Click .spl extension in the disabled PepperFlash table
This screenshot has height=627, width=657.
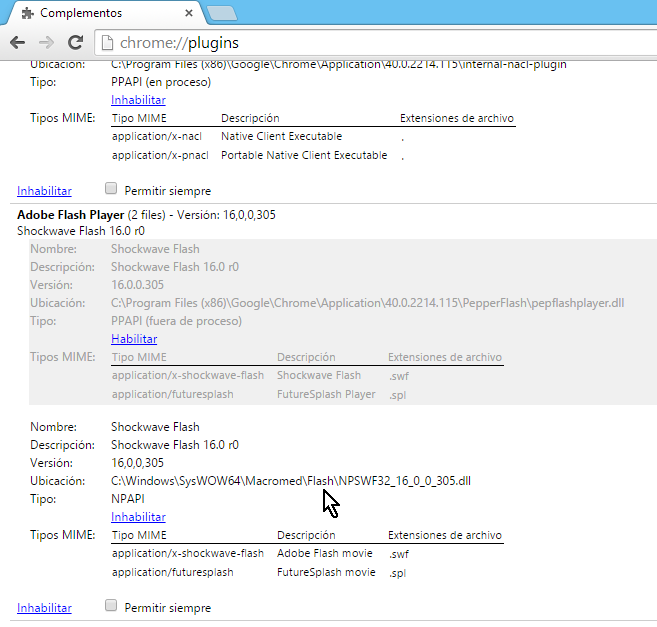pos(397,395)
